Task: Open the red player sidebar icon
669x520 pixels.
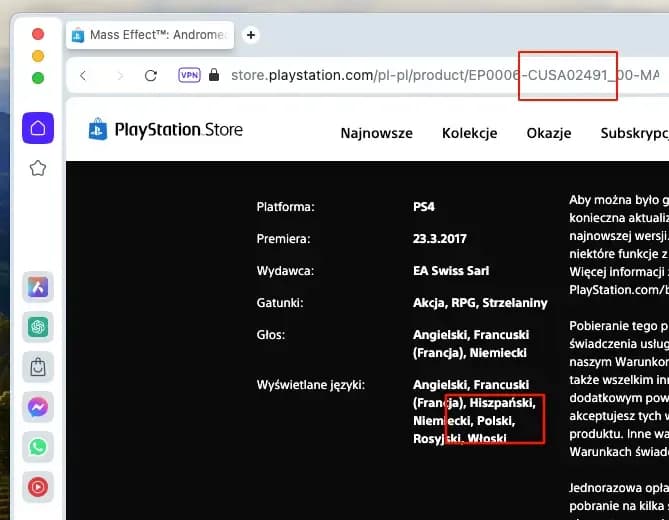Action: tap(38, 487)
